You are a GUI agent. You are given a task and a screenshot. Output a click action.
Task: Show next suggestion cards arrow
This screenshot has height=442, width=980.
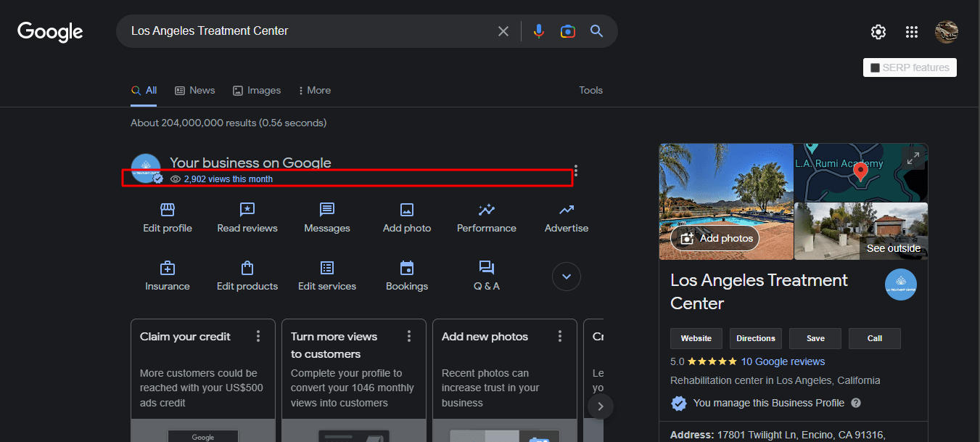[x=600, y=406]
